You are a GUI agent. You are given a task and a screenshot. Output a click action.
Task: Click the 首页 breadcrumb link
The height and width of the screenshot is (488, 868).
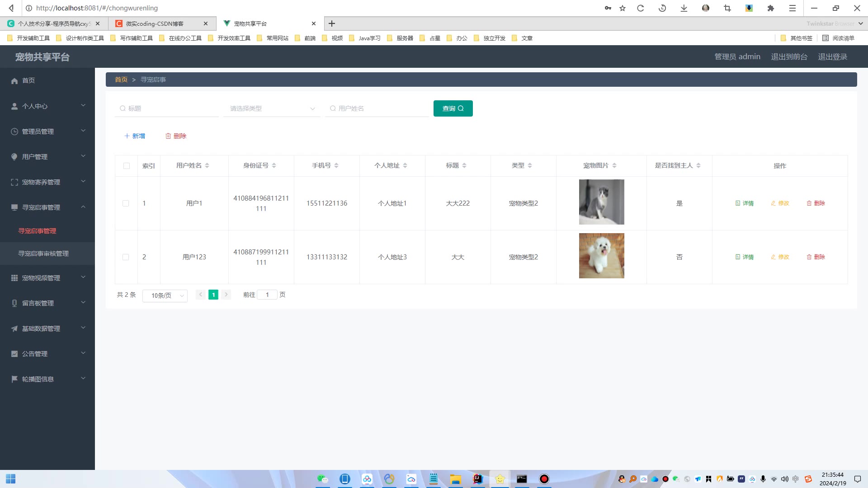[121, 80]
